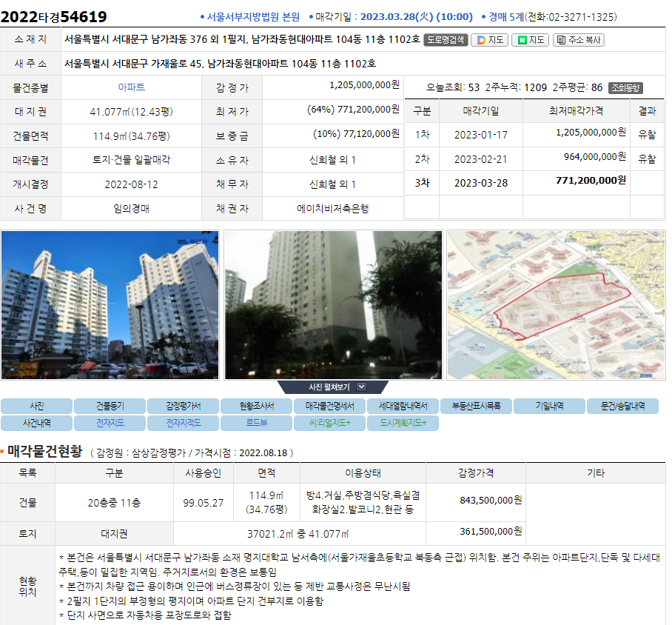Click the 843,500,000원 building appraisal price
The width and height of the screenshot is (672, 625).
pos(491,500)
